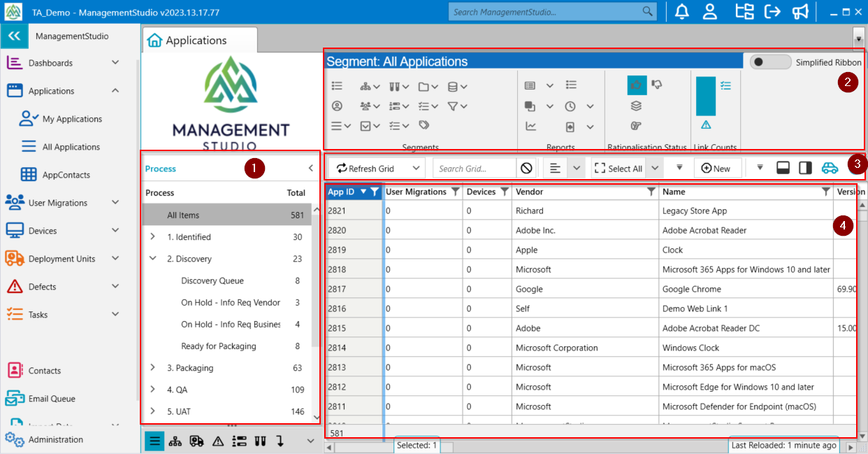
Task: Toggle the bottom panel layout button
Action: pos(783,168)
